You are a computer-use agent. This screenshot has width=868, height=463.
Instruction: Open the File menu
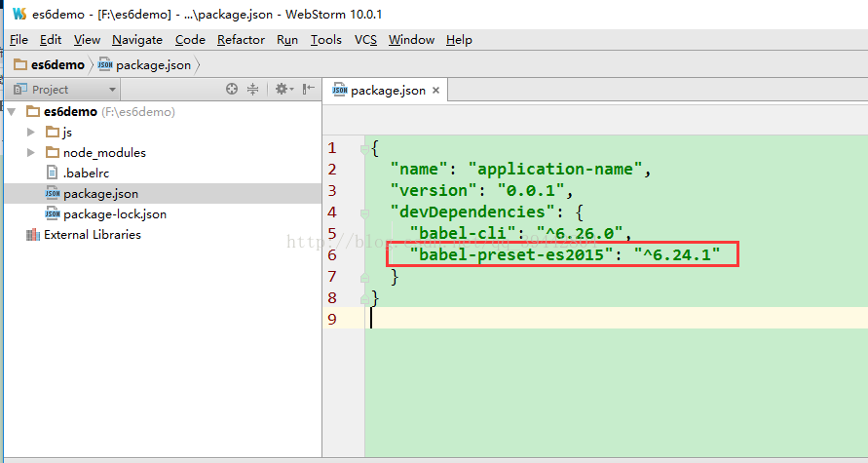click(x=19, y=40)
